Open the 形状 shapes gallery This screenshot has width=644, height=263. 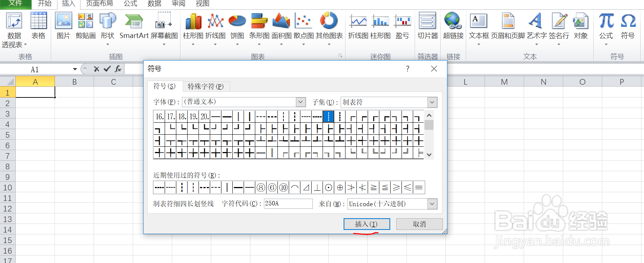pos(108,29)
